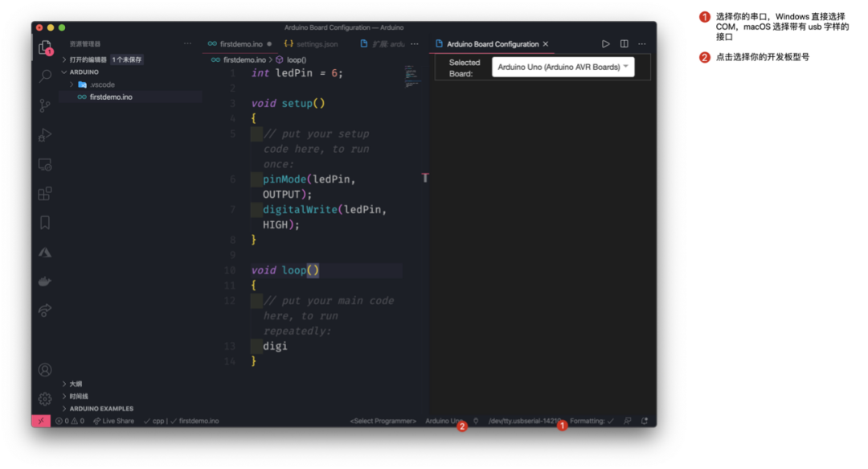This screenshot has width=868, height=469.
Task: Open the Run and Debug view
Action: click(45, 134)
